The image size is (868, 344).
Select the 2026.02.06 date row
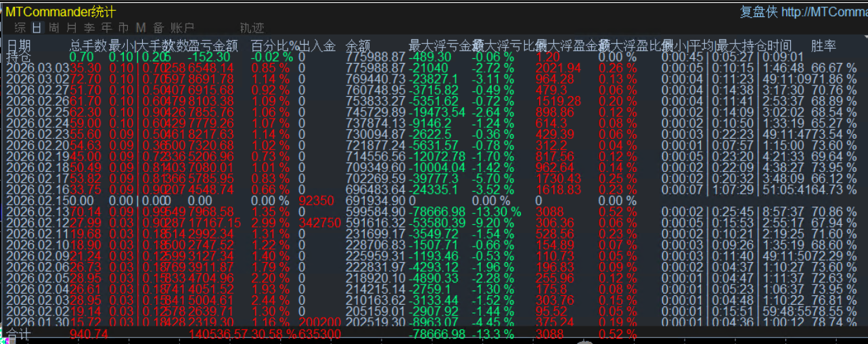[37, 267]
